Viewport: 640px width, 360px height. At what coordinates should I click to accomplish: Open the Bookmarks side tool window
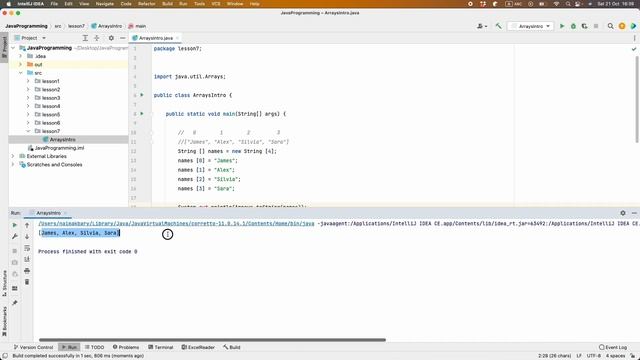click(x=4, y=322)
